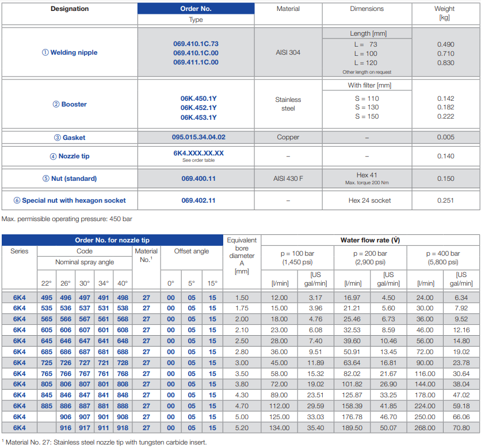
Task: Click the 'Designation' column header
Action: [70, 9]
